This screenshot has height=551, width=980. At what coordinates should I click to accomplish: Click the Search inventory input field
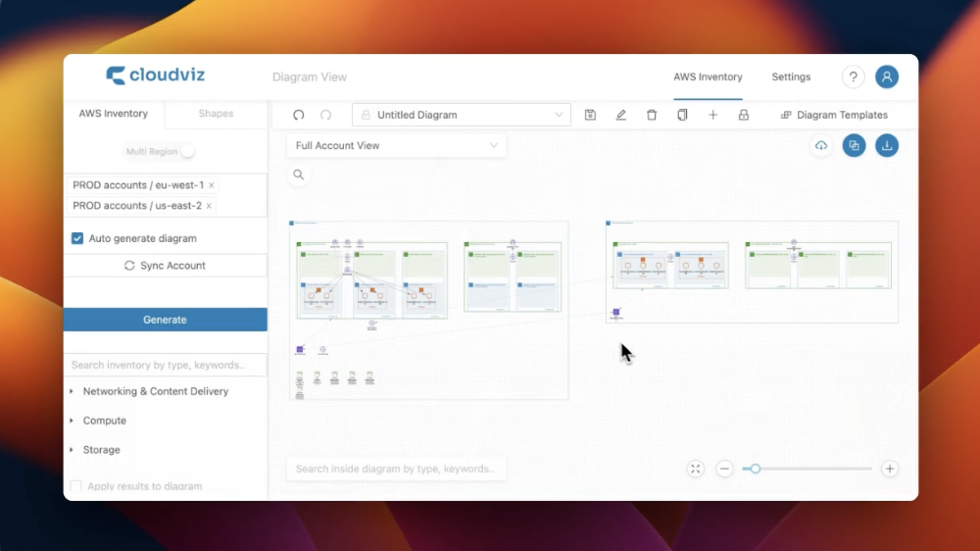tap(165, 366)
